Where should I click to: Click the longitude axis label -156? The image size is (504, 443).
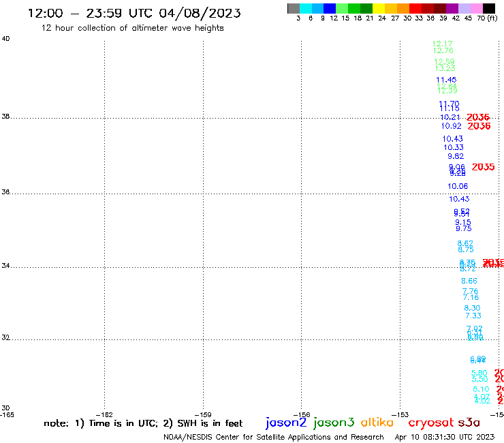coord(302,414)
